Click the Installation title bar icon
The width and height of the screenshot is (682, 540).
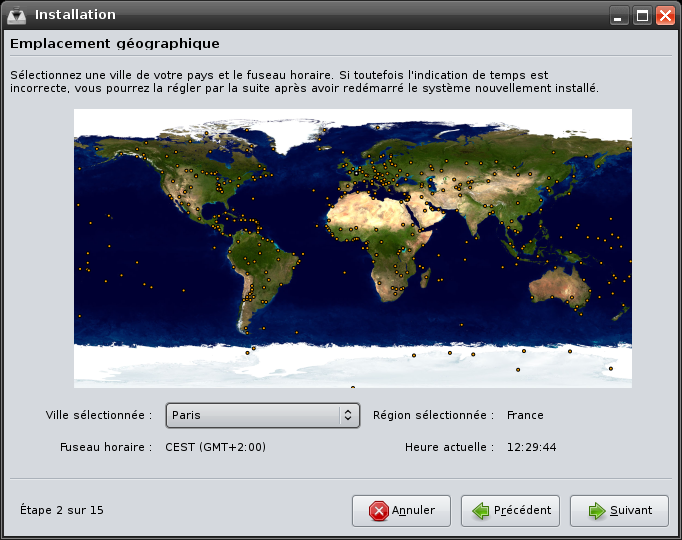(x=17, y=16)
